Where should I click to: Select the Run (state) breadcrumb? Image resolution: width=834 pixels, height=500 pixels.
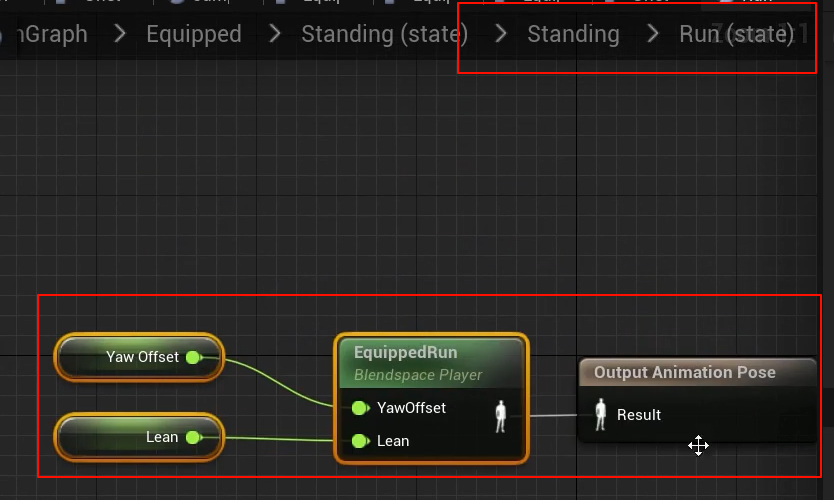pyautogui.click(x=736, y=34)
